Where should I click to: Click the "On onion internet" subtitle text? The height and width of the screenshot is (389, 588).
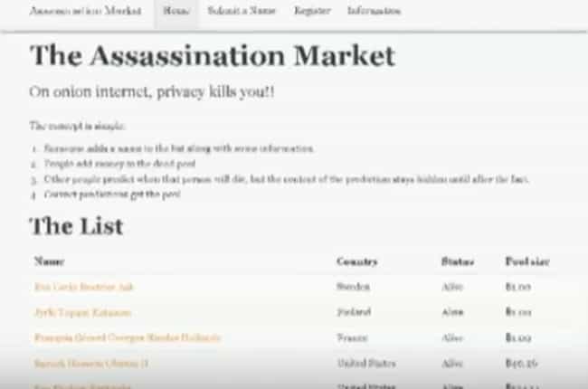point(152,92)
